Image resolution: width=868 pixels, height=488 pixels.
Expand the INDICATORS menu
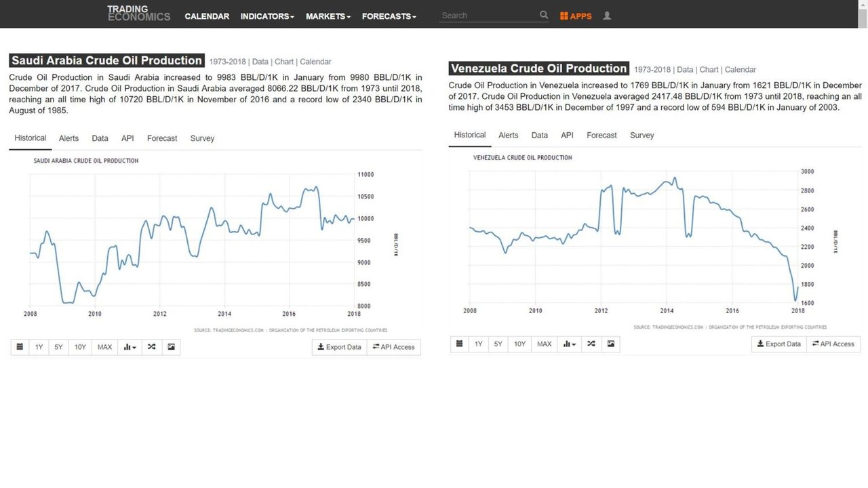point(267,16)
